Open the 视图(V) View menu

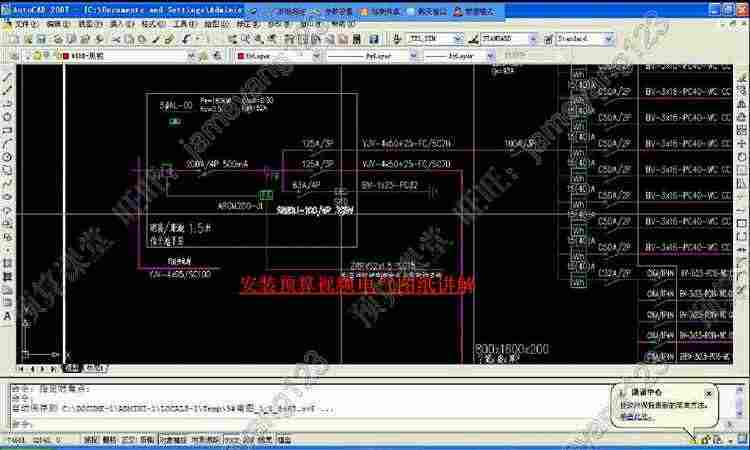coord(90,23)
